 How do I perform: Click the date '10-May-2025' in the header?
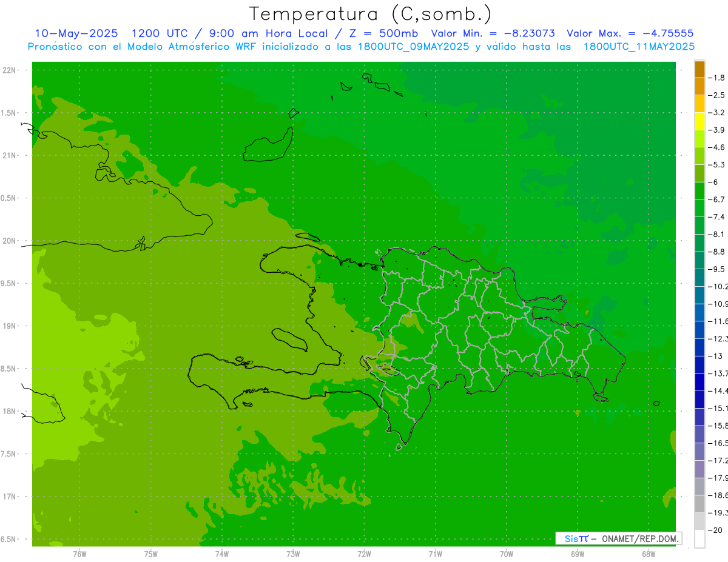point(76,33)
